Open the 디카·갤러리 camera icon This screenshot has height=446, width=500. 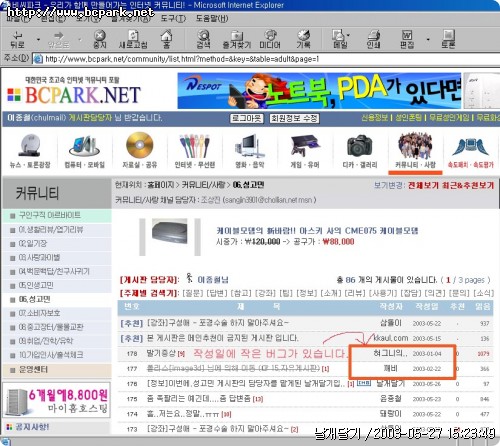[x=360, y=146]
